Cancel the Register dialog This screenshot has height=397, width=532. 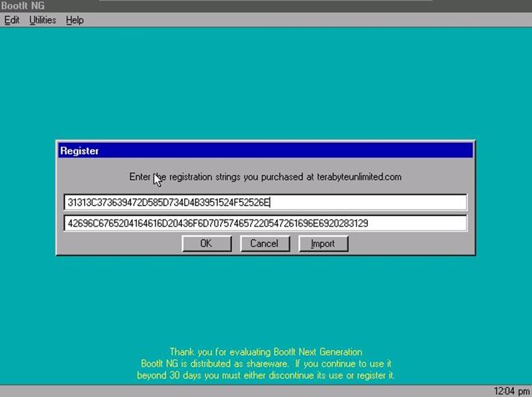[265, 244]
